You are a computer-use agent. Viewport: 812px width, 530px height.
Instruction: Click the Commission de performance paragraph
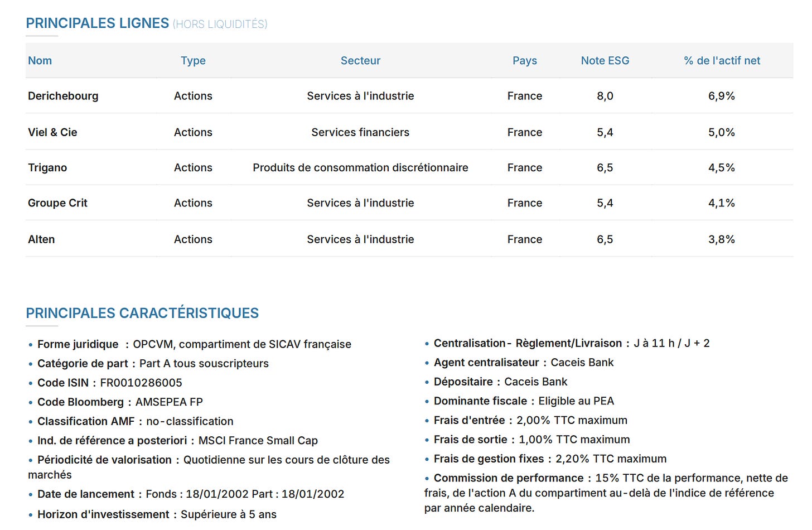(606, 493)
